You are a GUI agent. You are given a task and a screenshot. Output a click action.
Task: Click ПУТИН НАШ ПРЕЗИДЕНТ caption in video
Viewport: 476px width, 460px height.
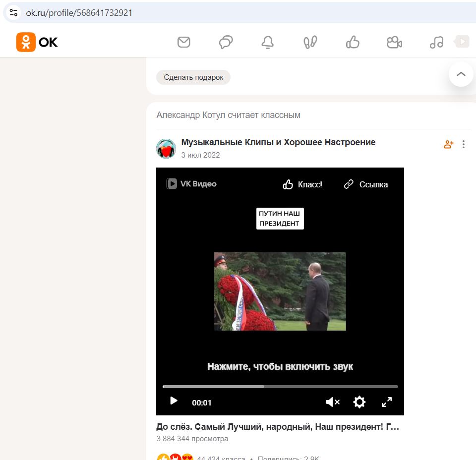(280, 219)
